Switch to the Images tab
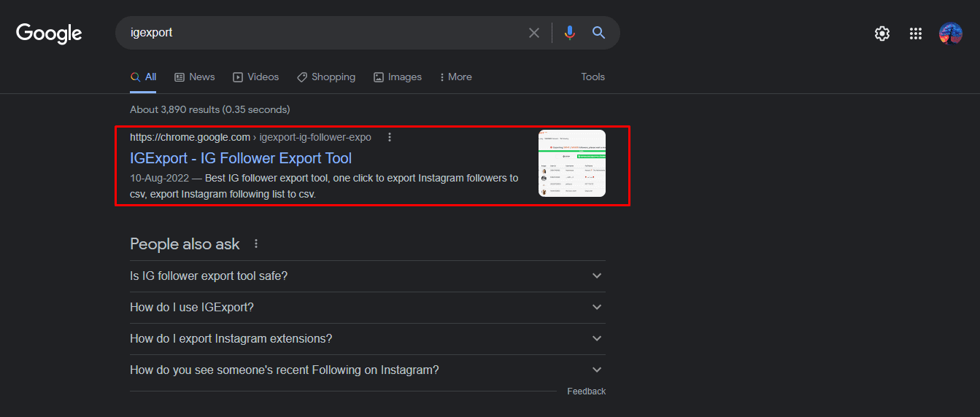The image size is (980, 417). (x=398, y=77)
